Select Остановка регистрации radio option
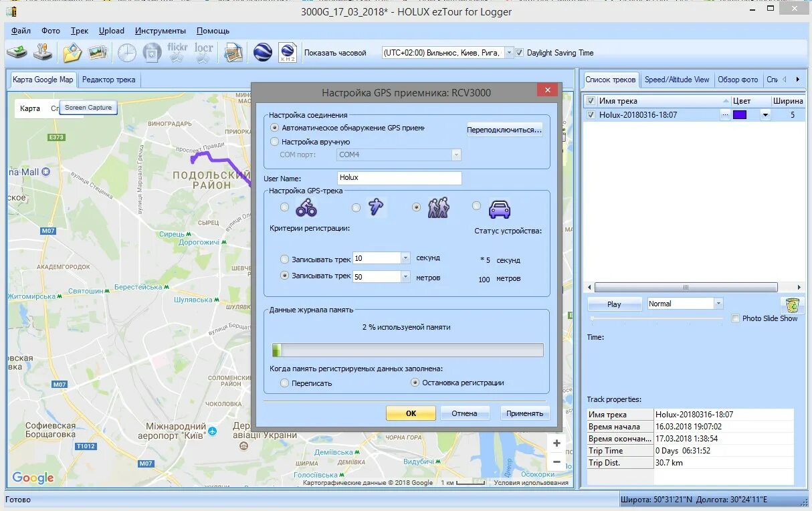Image resolution: width=812 pixels, height=511 pixels. click(415, 383)
